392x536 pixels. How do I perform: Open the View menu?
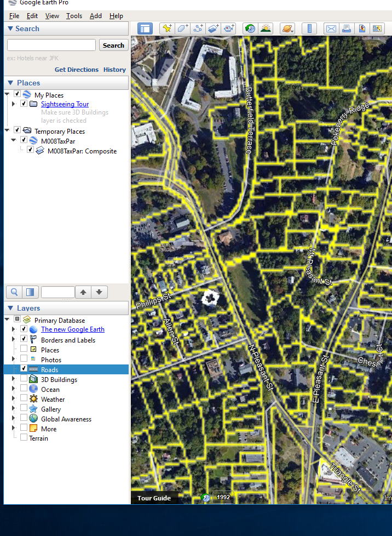point(52,16)
